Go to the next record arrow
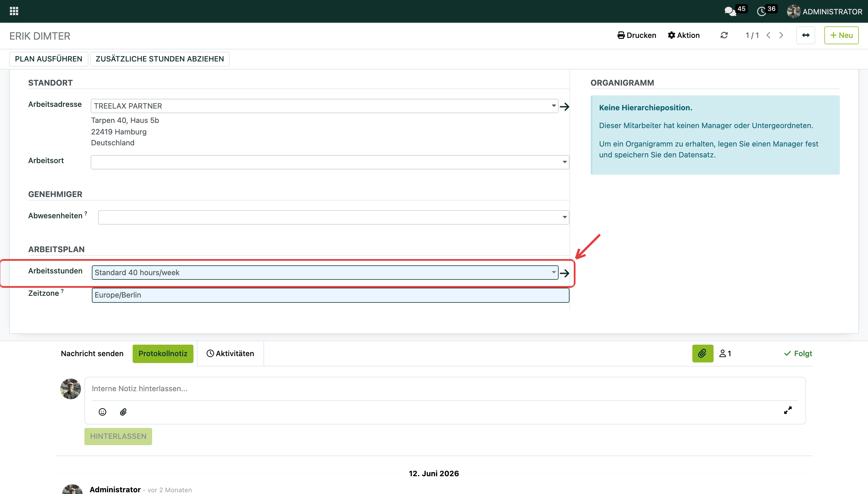The width and height of the screenshot is (868, 494). (x=781, y=35)
